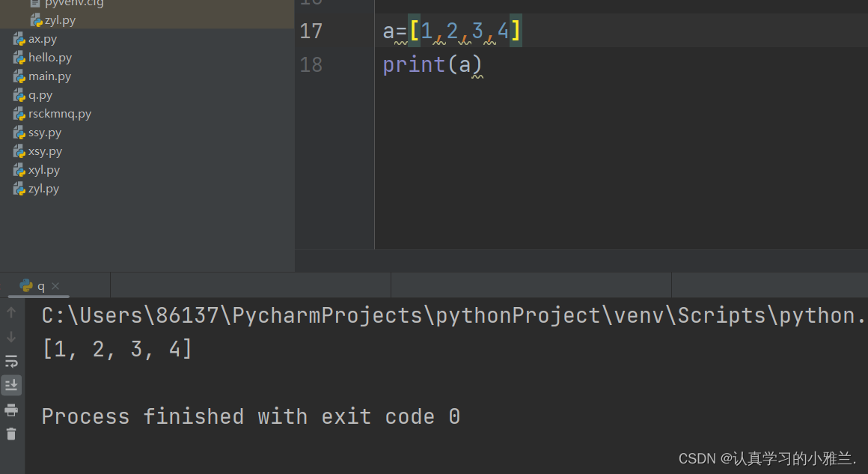868x474 pixels.
Task: Toggle soft-wrap in run console
Action: [x=11, y=362]
